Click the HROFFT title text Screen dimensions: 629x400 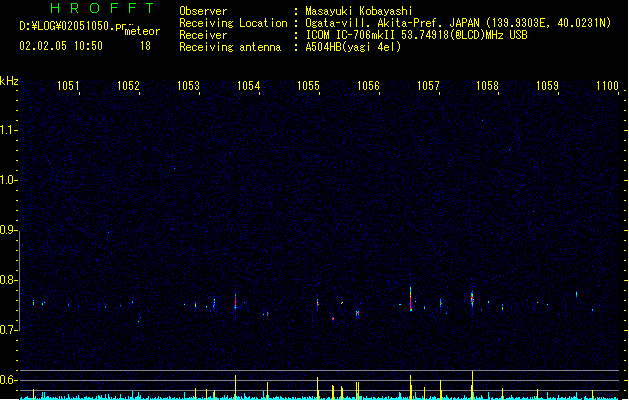point(103,8)
